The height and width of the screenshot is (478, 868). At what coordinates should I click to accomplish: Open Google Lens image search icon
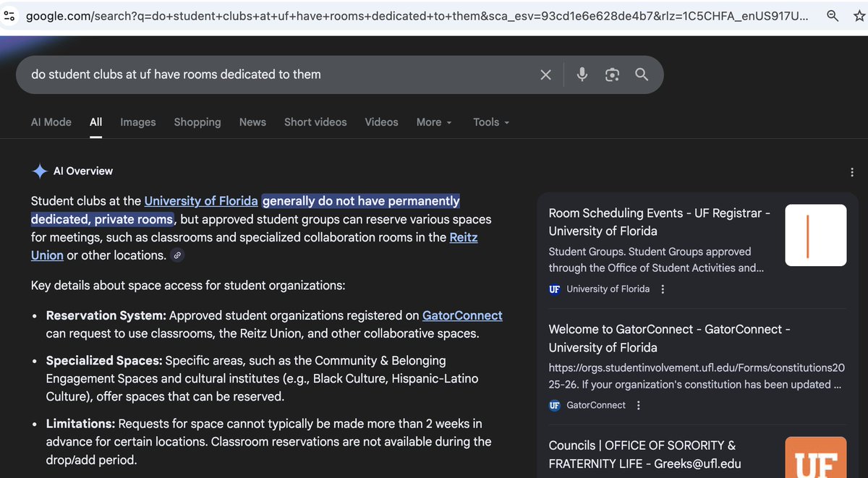coord(613,74)
